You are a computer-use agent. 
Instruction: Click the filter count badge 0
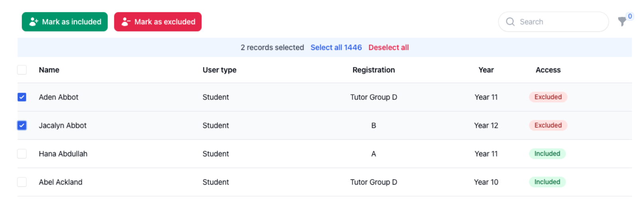pyautogui.click(x=630, y=16)
